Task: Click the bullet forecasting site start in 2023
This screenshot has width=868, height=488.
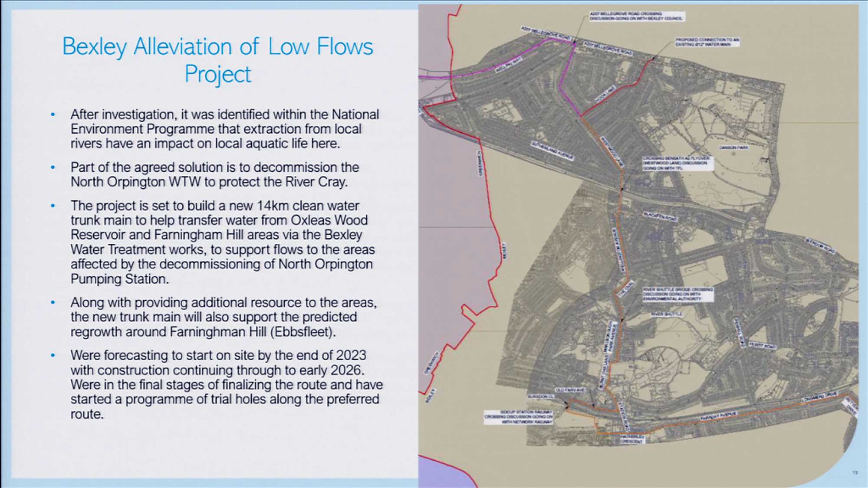Action: (x=226, y=384)
